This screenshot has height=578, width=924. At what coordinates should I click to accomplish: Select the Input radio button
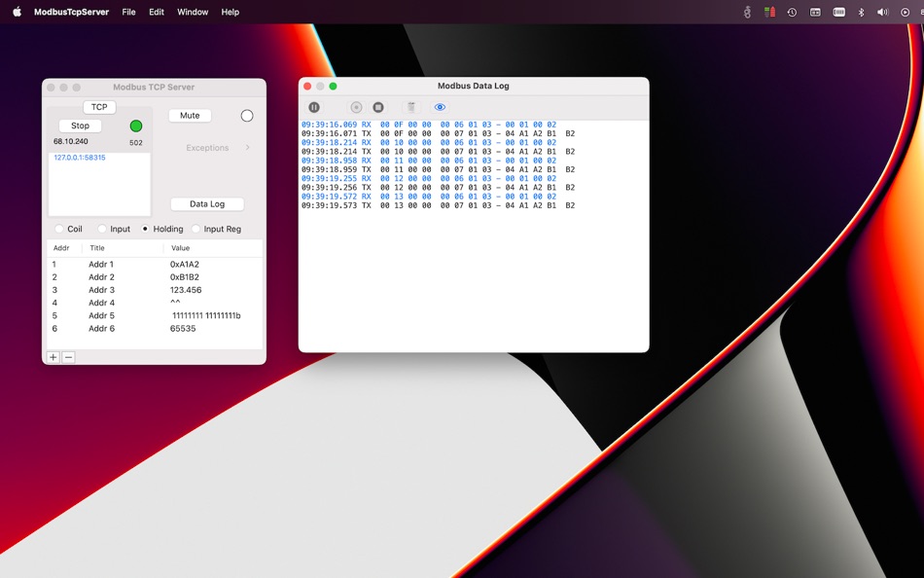(102, 229)
